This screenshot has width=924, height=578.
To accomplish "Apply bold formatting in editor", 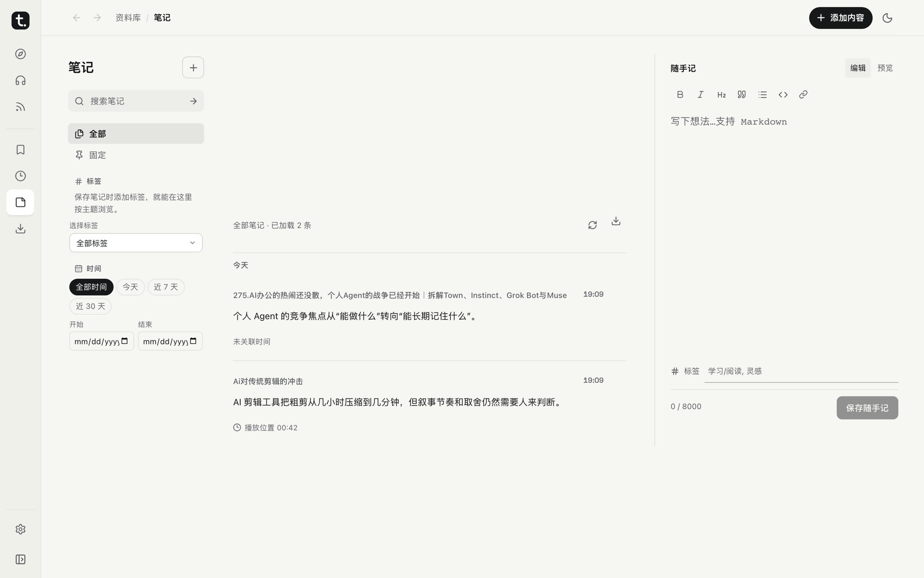I will (680, 94).
